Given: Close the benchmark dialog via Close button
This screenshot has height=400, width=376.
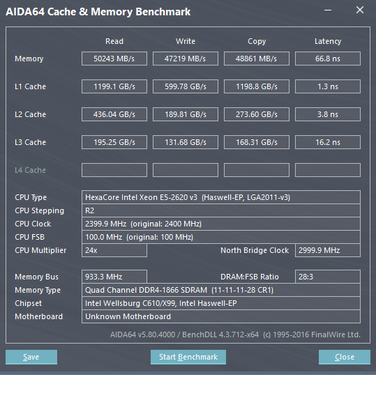Looking at the screenshot, I should (344, 357).
